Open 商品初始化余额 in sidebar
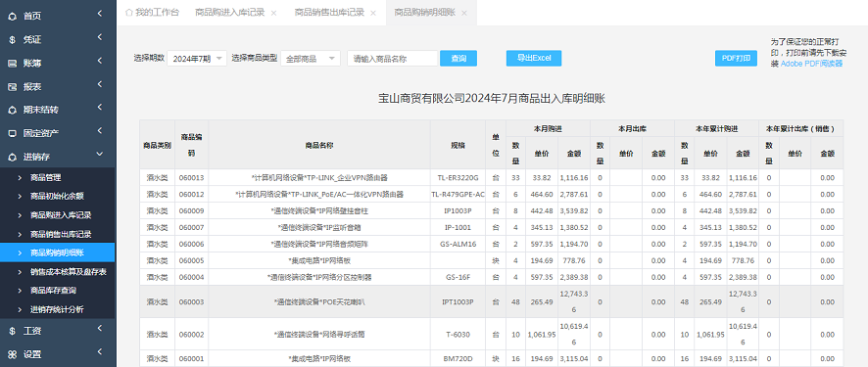The image size is (868, 367). 58,196
